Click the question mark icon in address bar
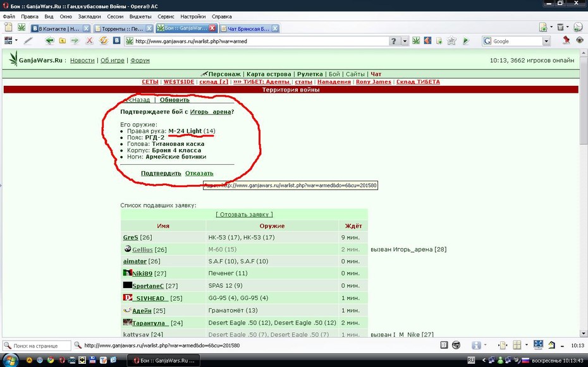This screenshot has height=367, width=588. coord(393,41)
